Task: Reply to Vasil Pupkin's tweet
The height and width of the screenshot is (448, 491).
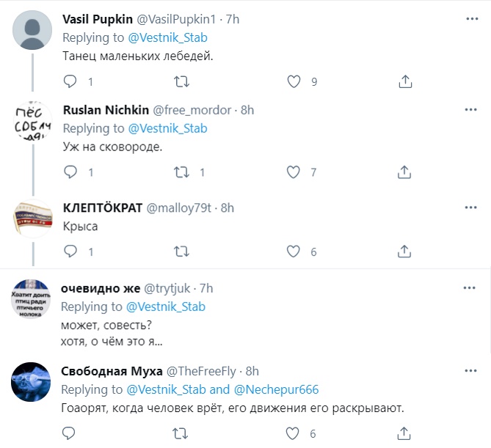Action: click(x=70, y=81)
